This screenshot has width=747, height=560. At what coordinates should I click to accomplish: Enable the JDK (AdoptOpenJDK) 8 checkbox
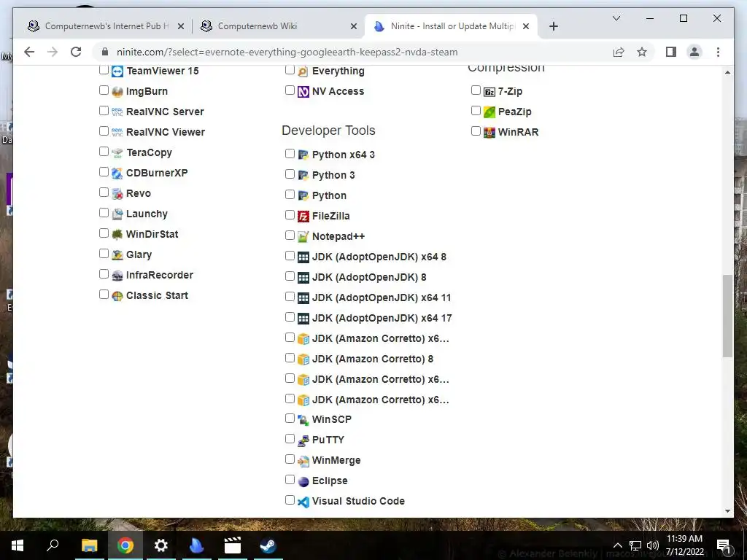point(290,276)
